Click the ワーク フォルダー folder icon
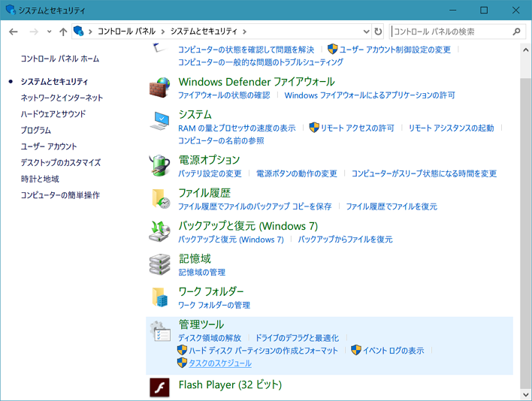The image size is (532, 401). pos(160,297)
